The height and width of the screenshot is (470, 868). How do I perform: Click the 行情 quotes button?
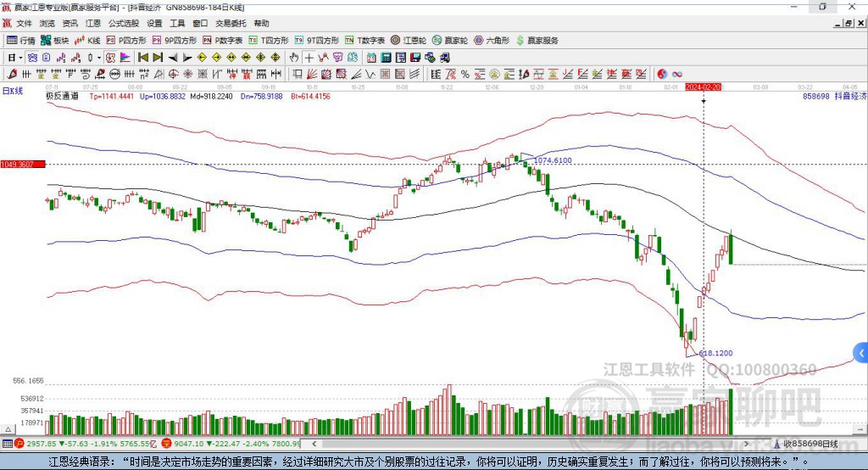pos(21,41)
